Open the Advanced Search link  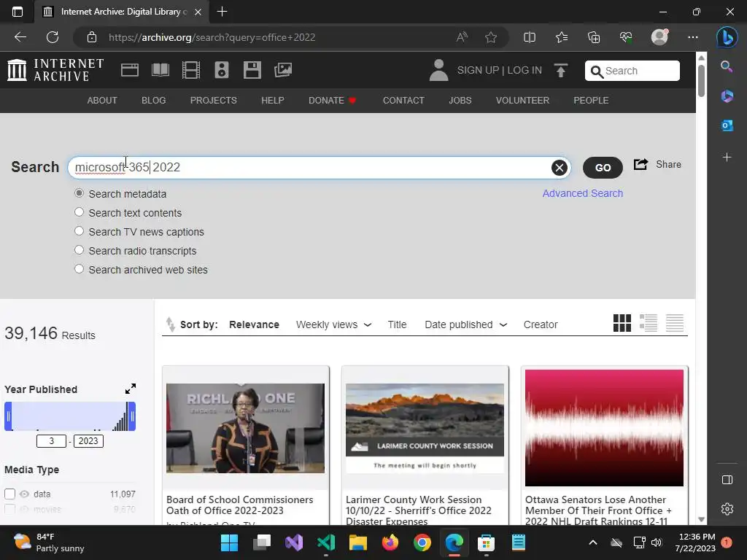tap(583, 193)
